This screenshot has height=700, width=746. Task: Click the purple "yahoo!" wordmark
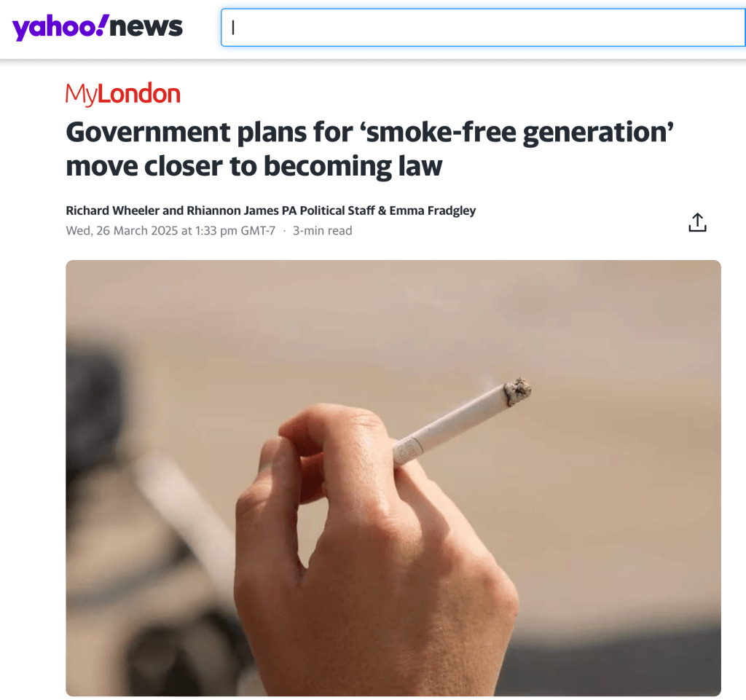[x=60, y=28]
